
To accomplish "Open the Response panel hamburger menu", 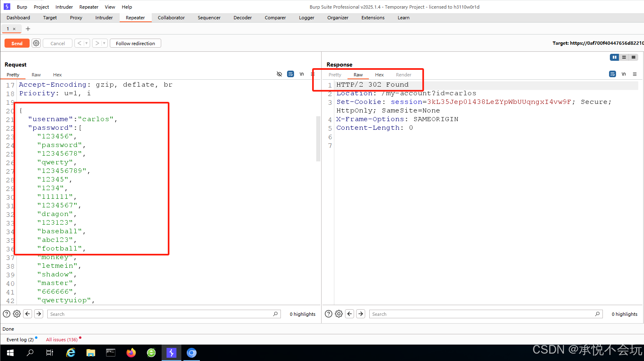I will click(x=635, y=74).
